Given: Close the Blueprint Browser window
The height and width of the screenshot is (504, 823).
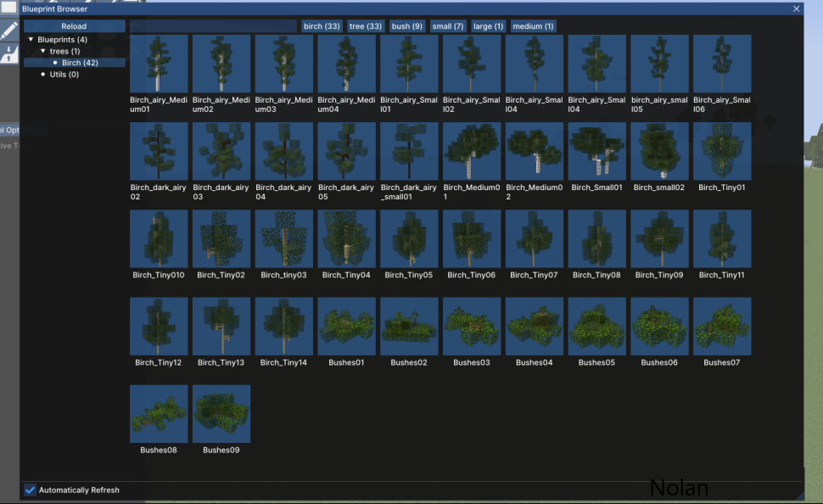Looking at the screenshot, I should point(796,8).
